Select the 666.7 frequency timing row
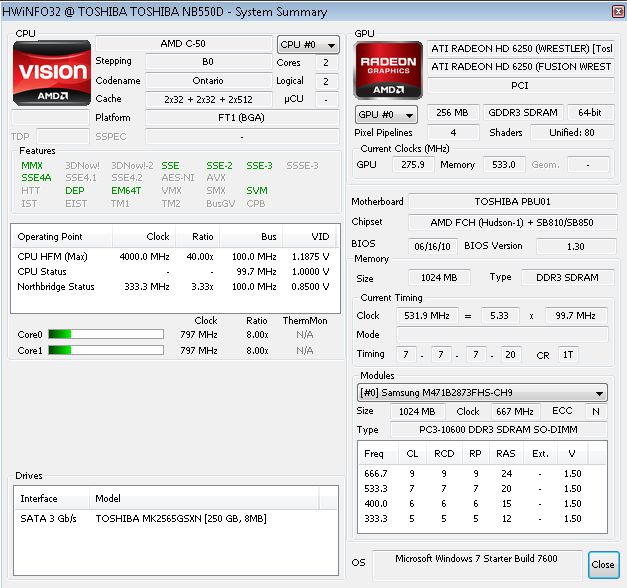 click(x=482, y=474)
